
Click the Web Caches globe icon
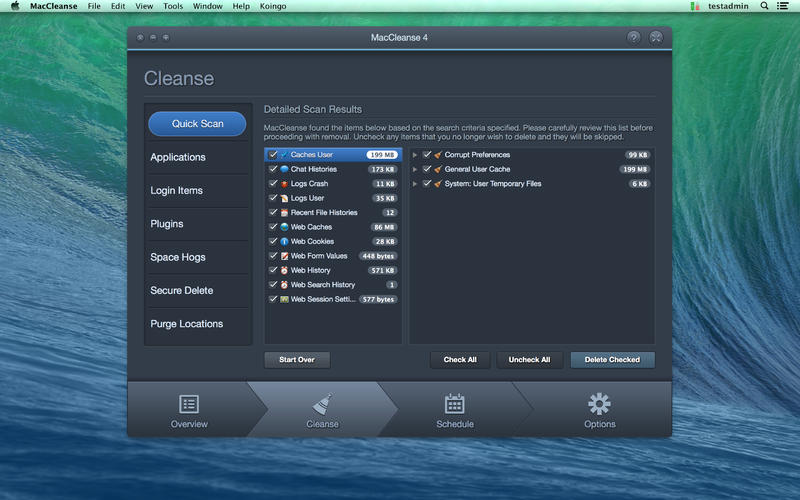point(284,227)
